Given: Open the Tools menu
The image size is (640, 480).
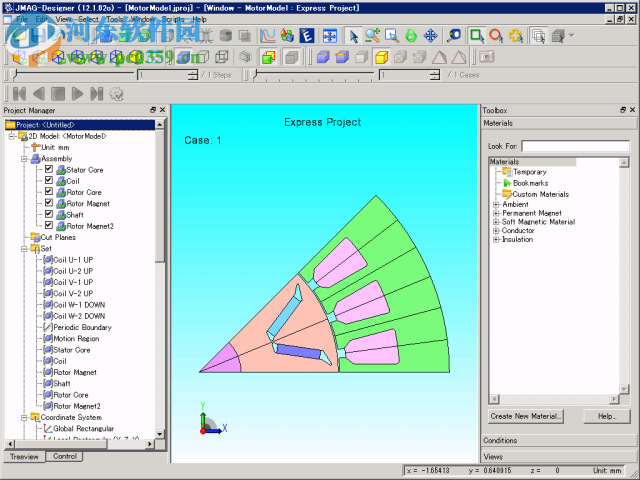Looking at the screenshot, I should click(115, 19).
